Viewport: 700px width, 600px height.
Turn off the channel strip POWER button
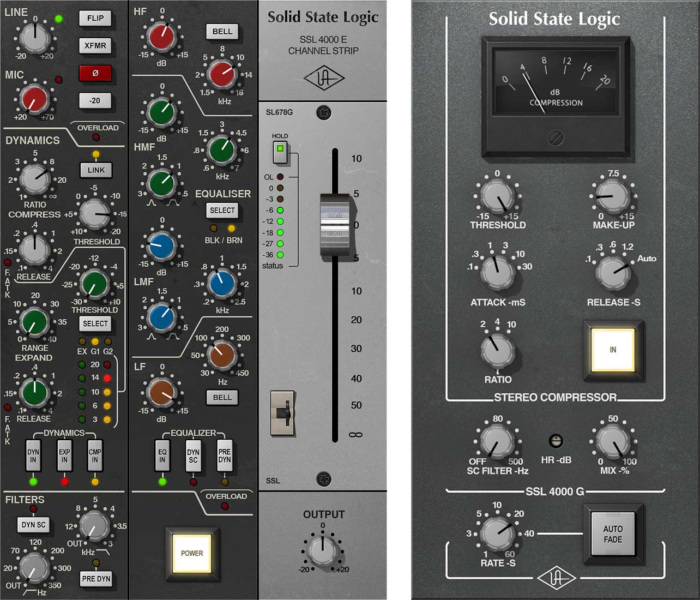[x=192, y=553]
